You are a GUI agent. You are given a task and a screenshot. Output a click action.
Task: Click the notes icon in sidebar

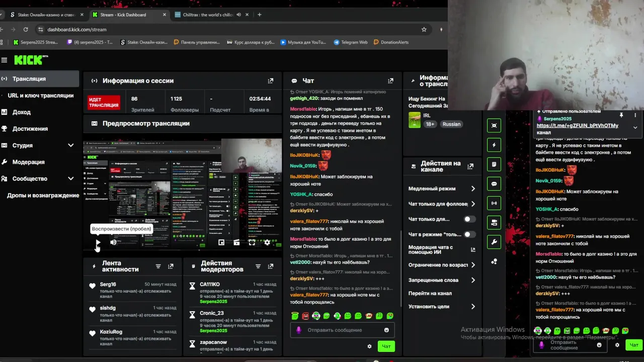click(494, 164)
